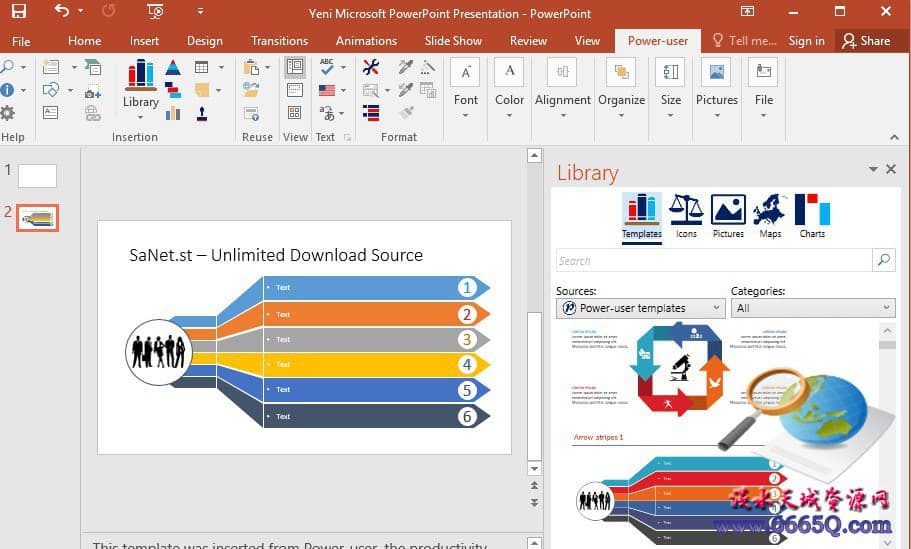
Task: Insert a bar chart from the ribbon
Action: click(x=173, y=113)
